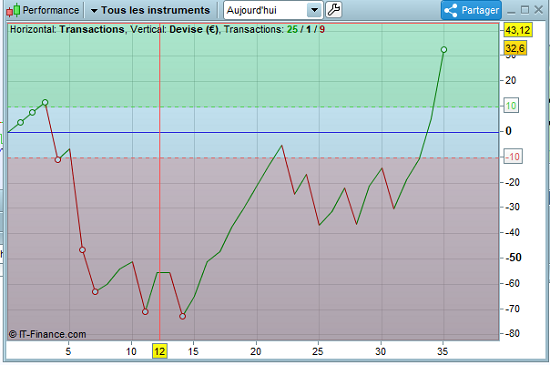The height and width of the screenshot is (365, 550).
Task: Open the wrench settings button
Action: tap(334, 10)
